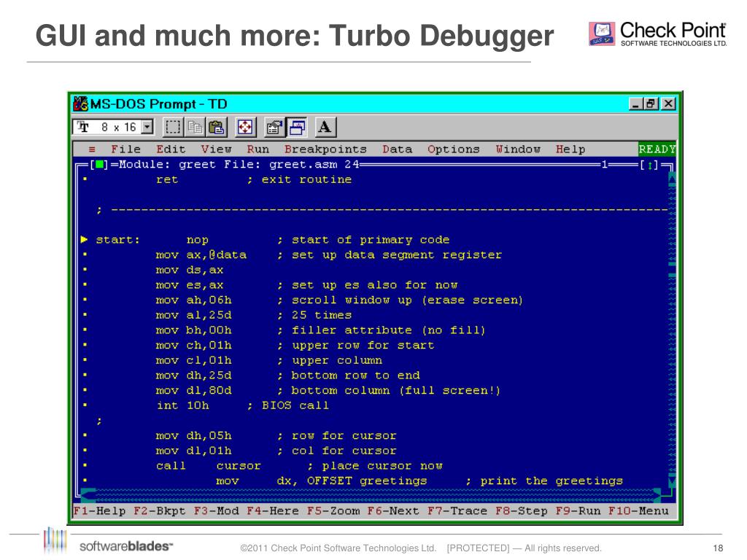Image resolution: width=747 pixels, height=560 pixels.
Task: Click the 'call cursor' code line
Action: pos(299,466)
